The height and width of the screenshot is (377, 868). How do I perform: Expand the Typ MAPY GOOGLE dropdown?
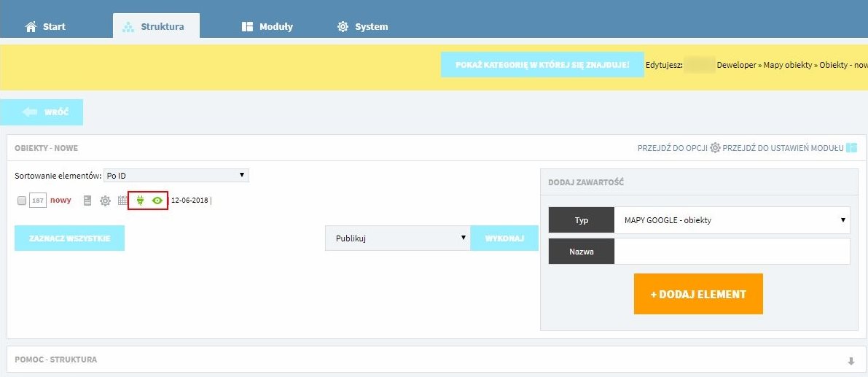point(732,220)
